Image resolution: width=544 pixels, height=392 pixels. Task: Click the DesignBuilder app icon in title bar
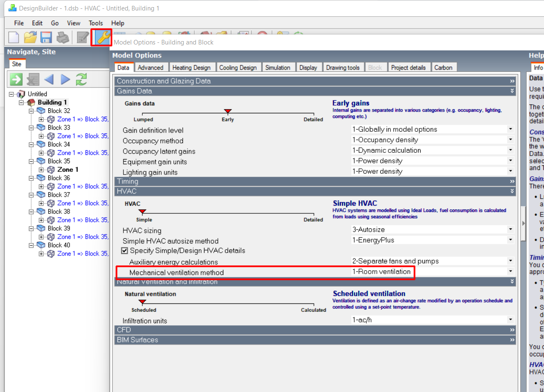[12, 8]
